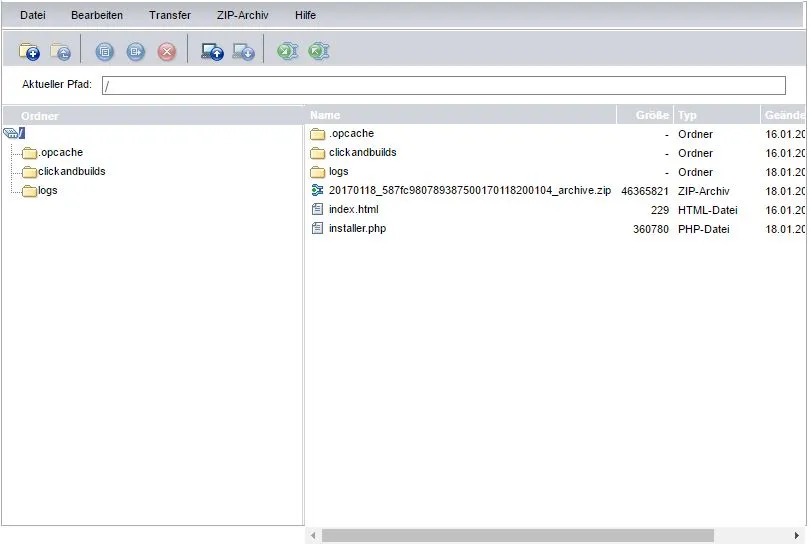Click size value 46365821
Screen dimensions: 810x547
[x=645, y=191]
